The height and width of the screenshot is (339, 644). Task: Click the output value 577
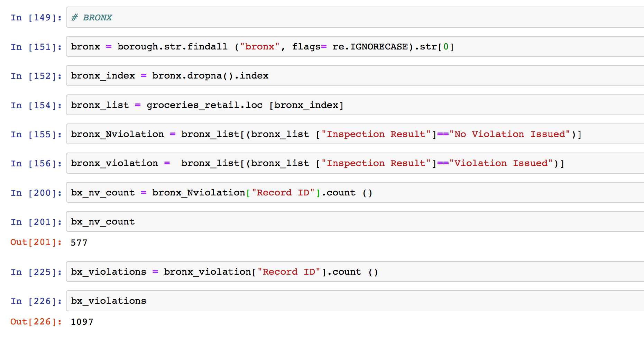pyautogui.click(x=79, y=242)
